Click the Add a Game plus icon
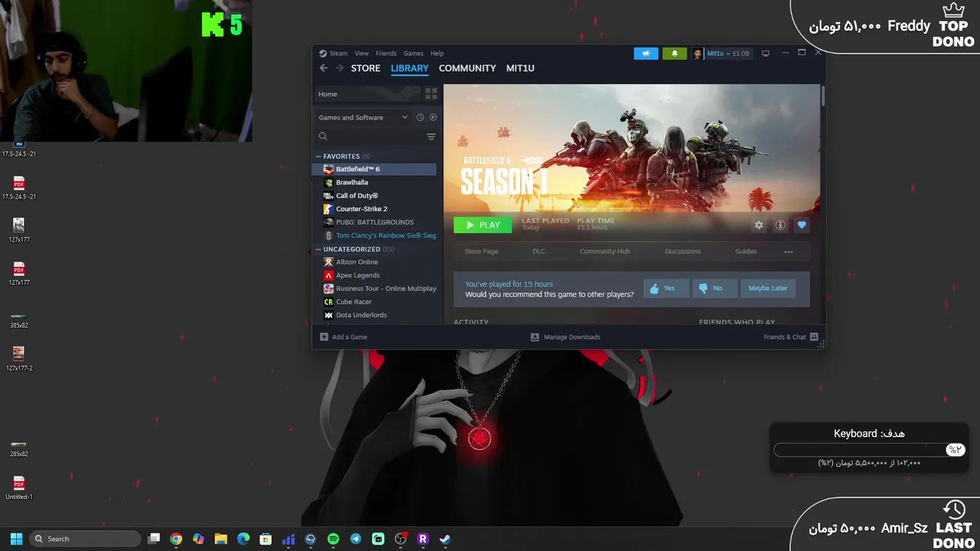The height and width of the screenshot is (551, 980). [324, 337]
